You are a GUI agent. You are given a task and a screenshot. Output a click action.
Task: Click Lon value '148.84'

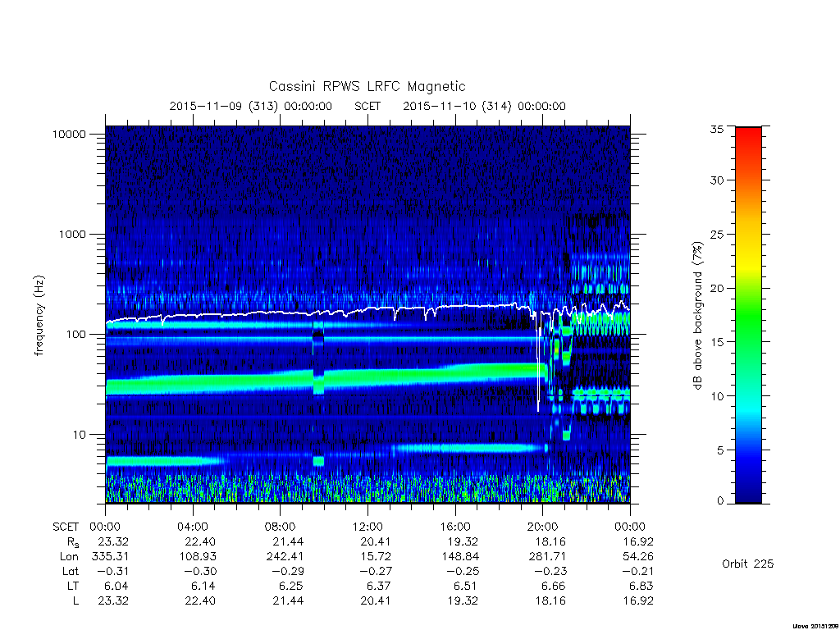pos(460,557)
